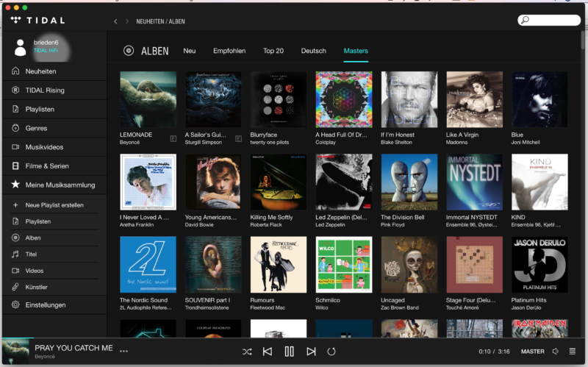Click the track progress bar
Viewport: 588px width, 367px height.
[x=294, y=338]
